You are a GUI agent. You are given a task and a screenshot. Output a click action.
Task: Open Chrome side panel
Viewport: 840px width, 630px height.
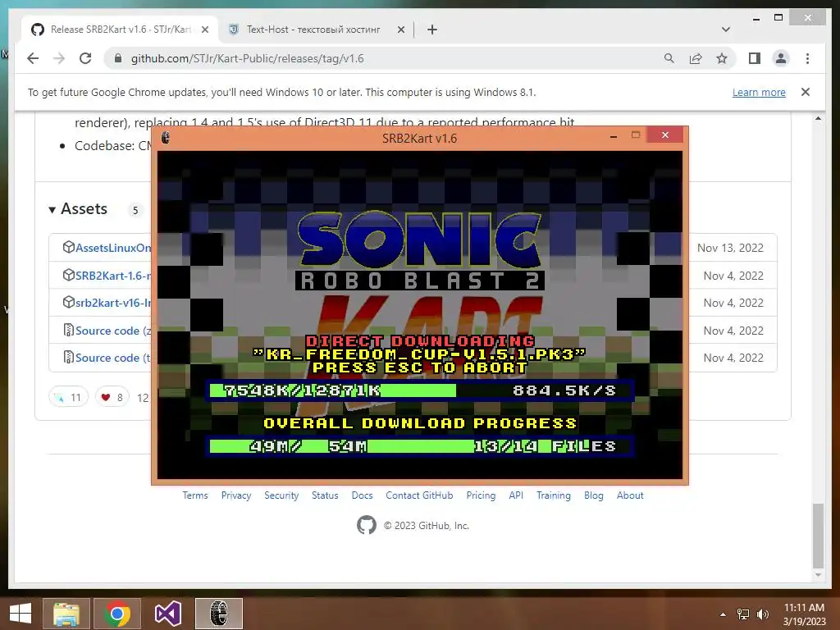coord(755,58)
